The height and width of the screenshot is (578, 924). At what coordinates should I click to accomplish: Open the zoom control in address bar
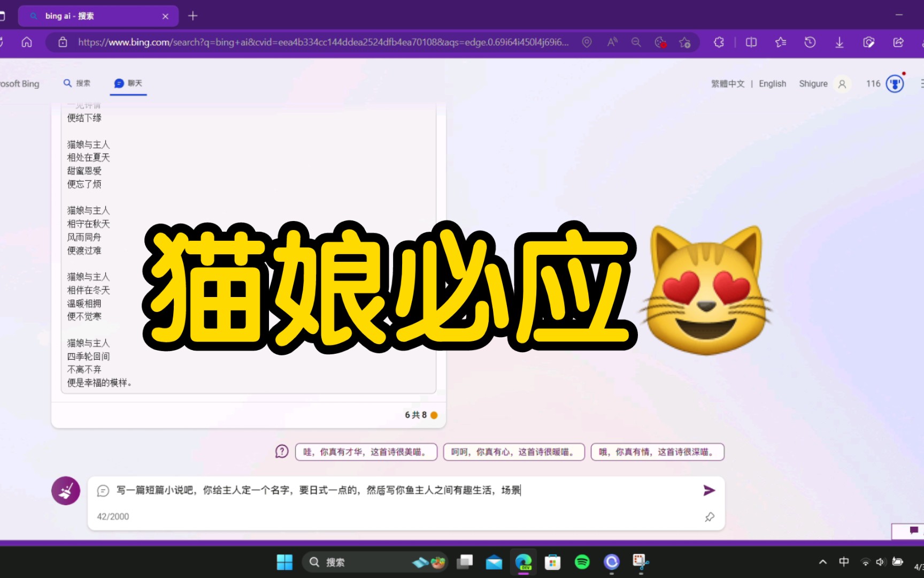click(x=636, y=42)
